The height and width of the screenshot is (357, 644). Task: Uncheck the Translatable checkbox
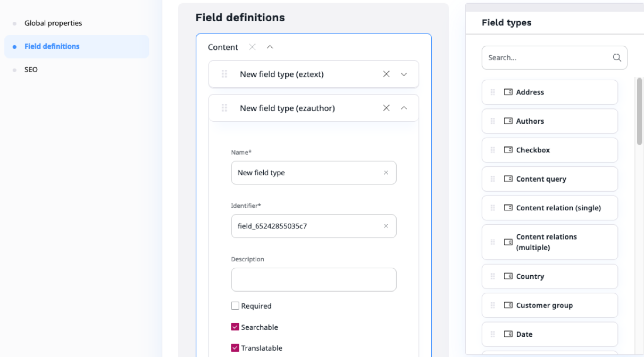[235, 348]
